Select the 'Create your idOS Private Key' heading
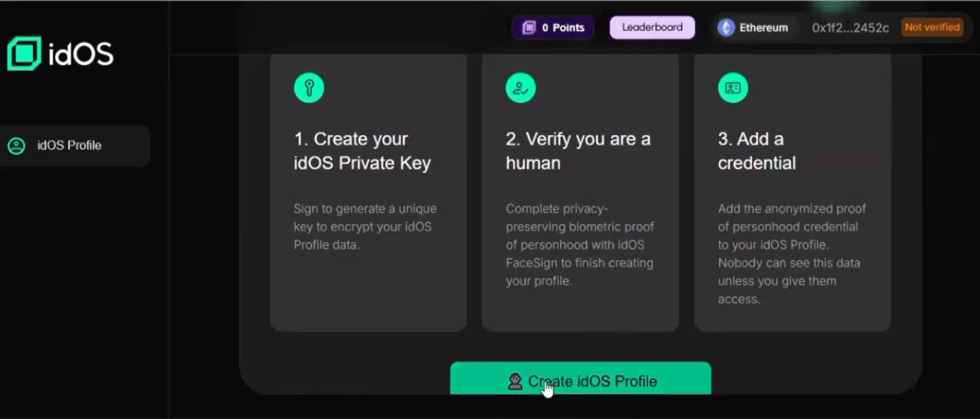The width and height of the screenshot is (980, 419). [x=362, y=151]
